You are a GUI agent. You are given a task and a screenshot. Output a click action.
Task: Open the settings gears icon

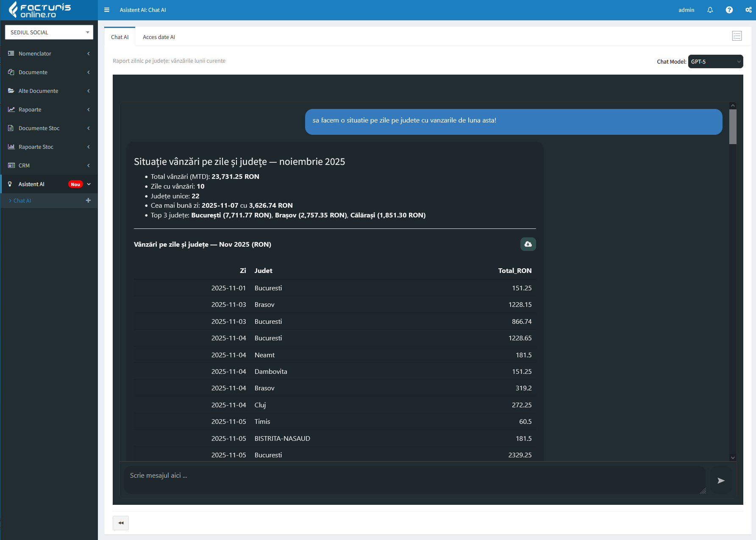(748, 10)
